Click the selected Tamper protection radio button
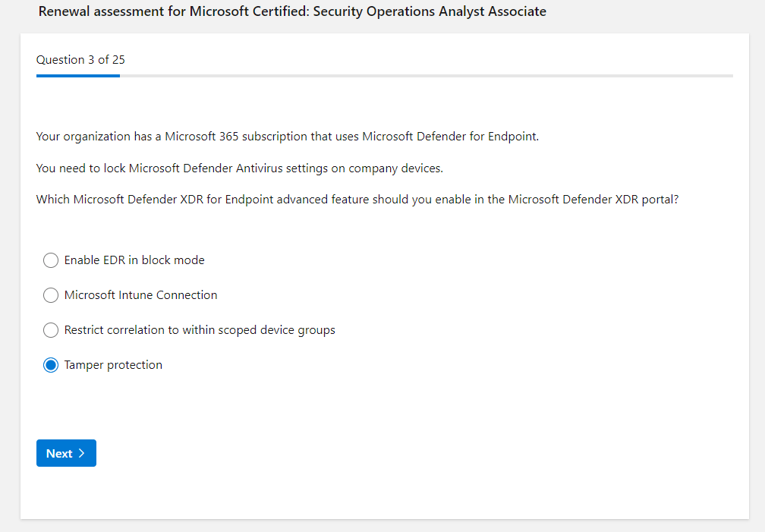The width and height of the screenshot is (765, 532). [51, 365]
